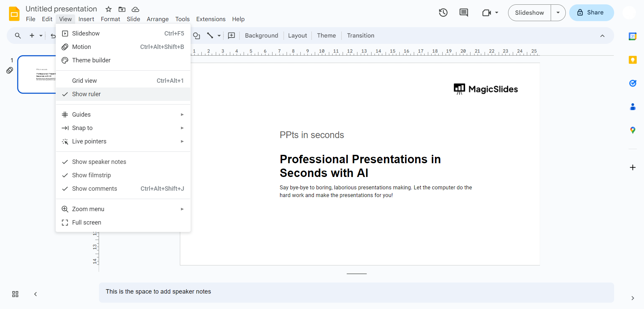This screenshot has height=309, width=644.
Task: Open the Insert menu
Action: (x=86, y=19)
